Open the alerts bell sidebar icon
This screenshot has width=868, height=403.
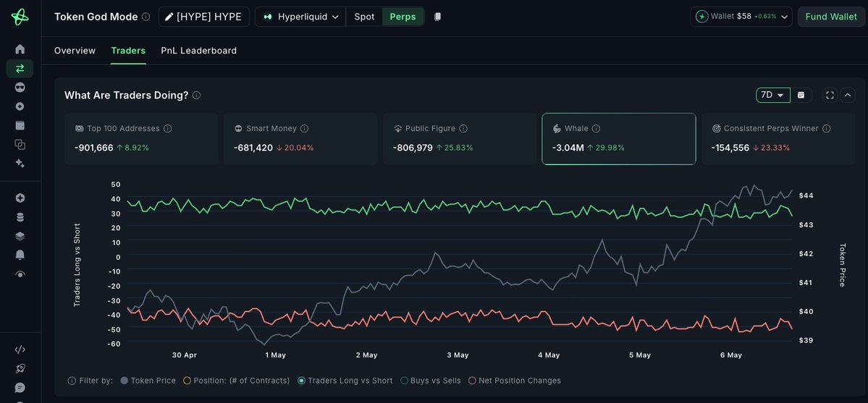pyautogui.click(x=20, y=255)
